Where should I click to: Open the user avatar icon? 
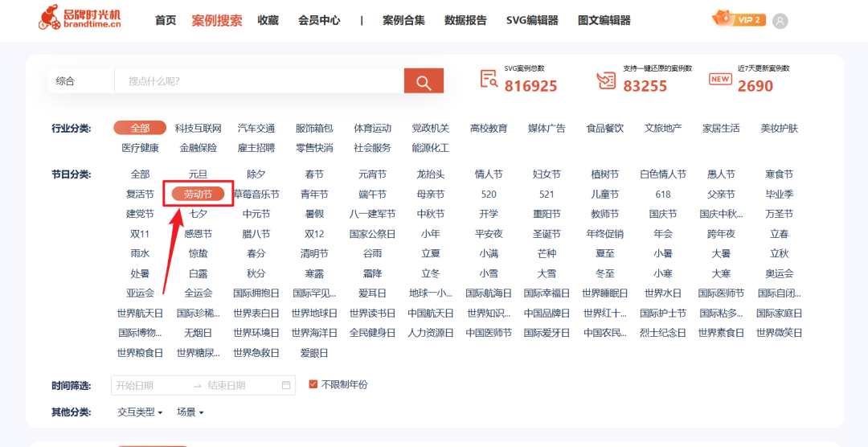click(x=780, y=21)
